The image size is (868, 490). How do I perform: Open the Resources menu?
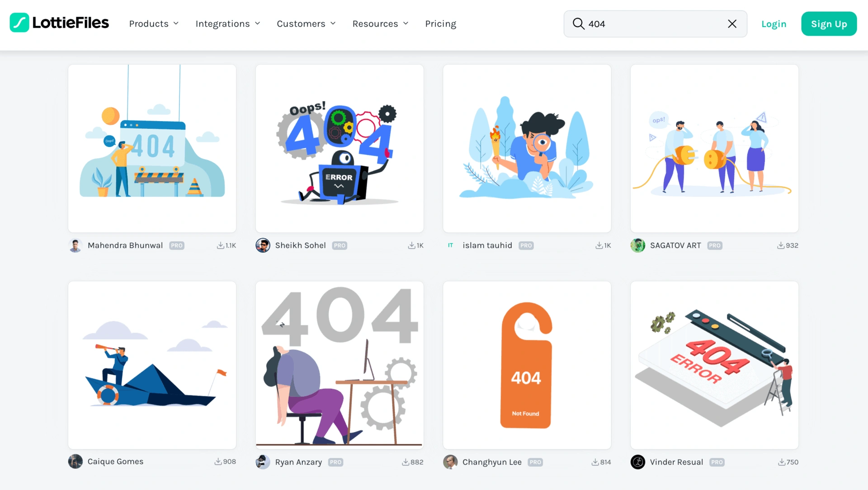380,24
